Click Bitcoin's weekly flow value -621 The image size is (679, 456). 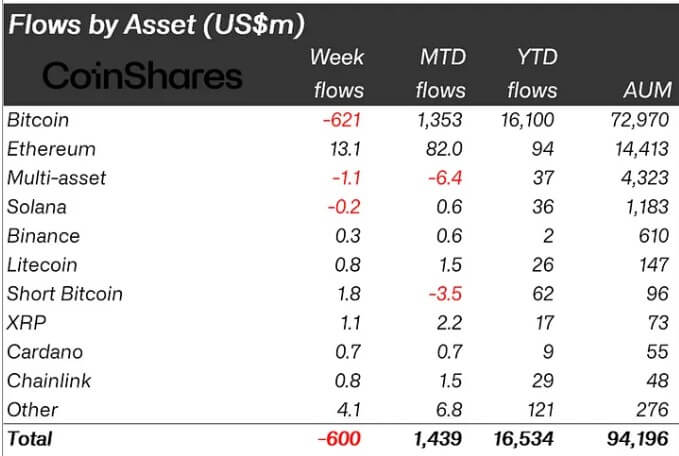[342, 120]
